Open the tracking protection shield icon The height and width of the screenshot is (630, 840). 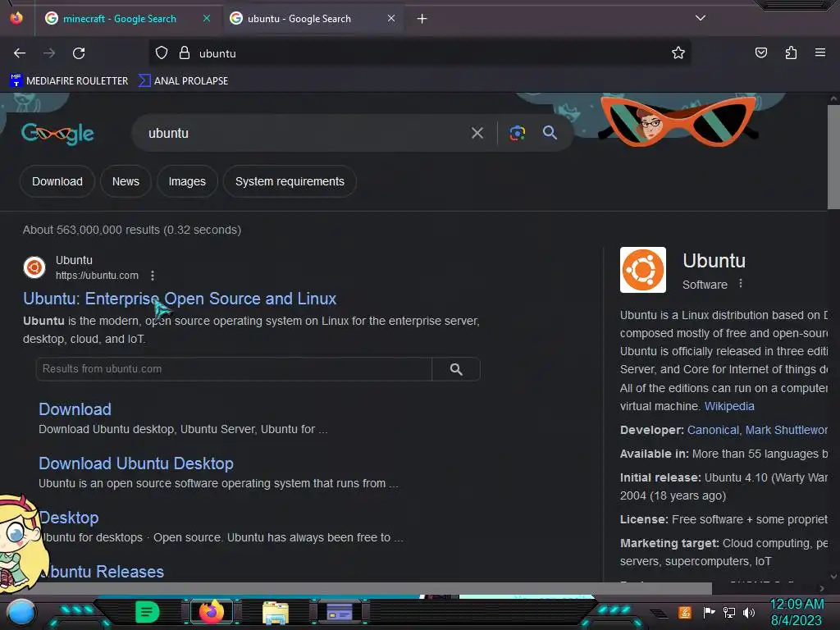tap(162, 53)
